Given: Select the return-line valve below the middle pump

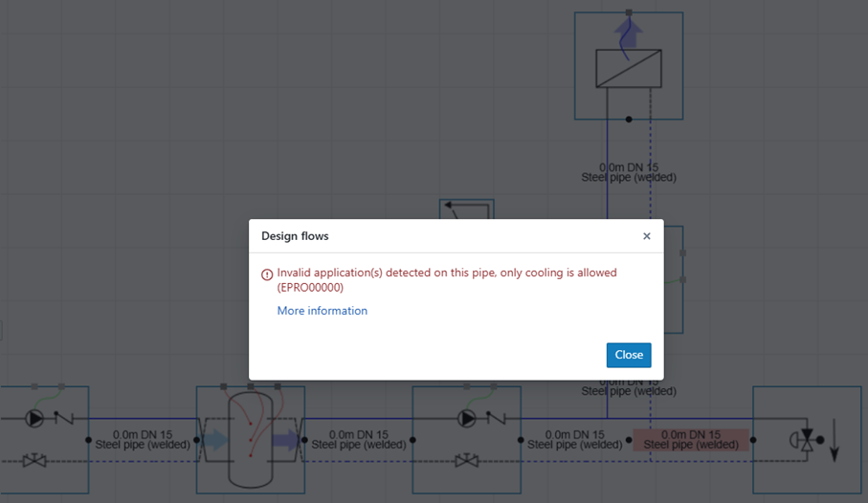Looking at the screenshot, I should click(x=466, y=462).
